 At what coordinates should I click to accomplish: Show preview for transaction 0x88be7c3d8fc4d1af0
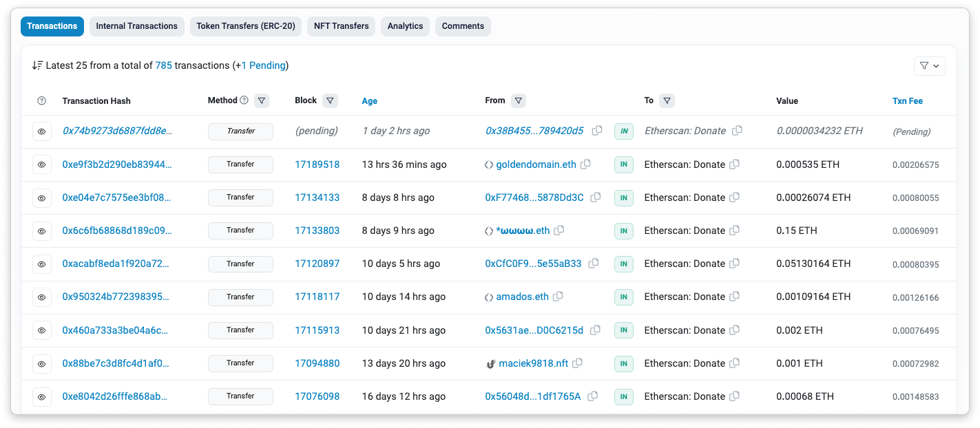coord(41,363)
